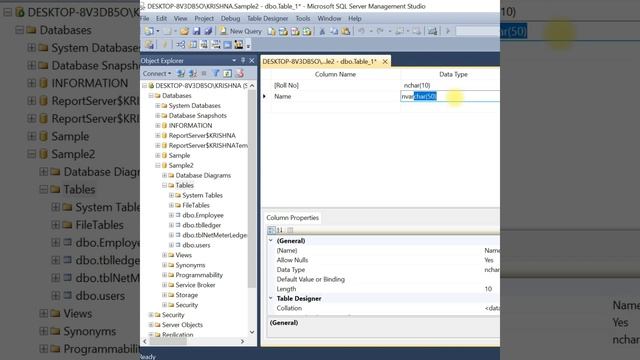Select the dbo.tblledger table in tree
Screen dimensions: 640x360
202,225
